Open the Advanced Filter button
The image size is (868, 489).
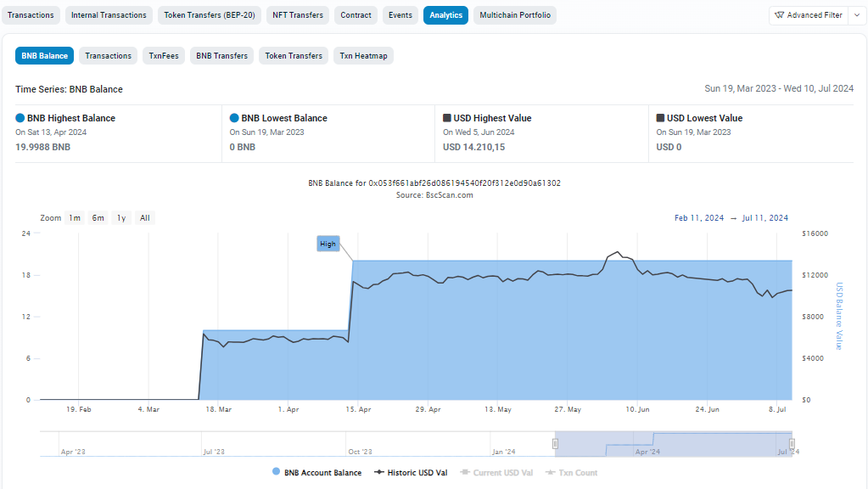pyautogui.click(x=808, y=15)
